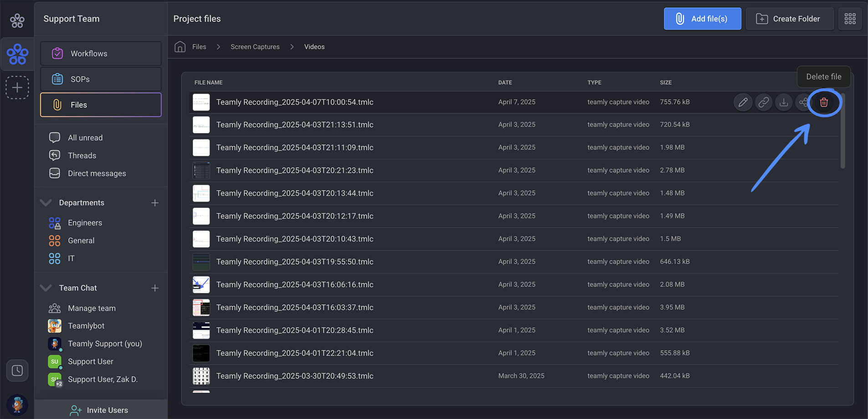Open file Teamly Recording_2025-04-03T20:10:43.tmlc
Image resolution: width=868 pixels, height=419 pixels.
(x=295, y=239)
